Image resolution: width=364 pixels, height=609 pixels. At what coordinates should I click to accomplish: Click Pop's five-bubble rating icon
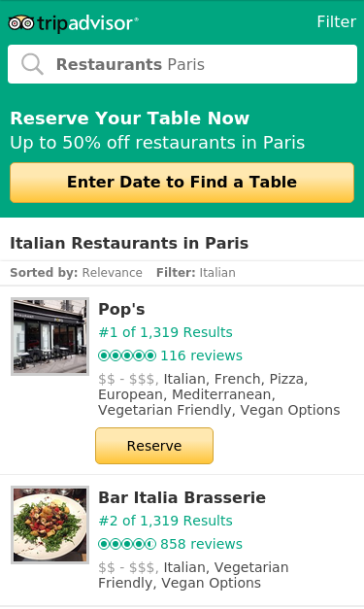[127, 355]
